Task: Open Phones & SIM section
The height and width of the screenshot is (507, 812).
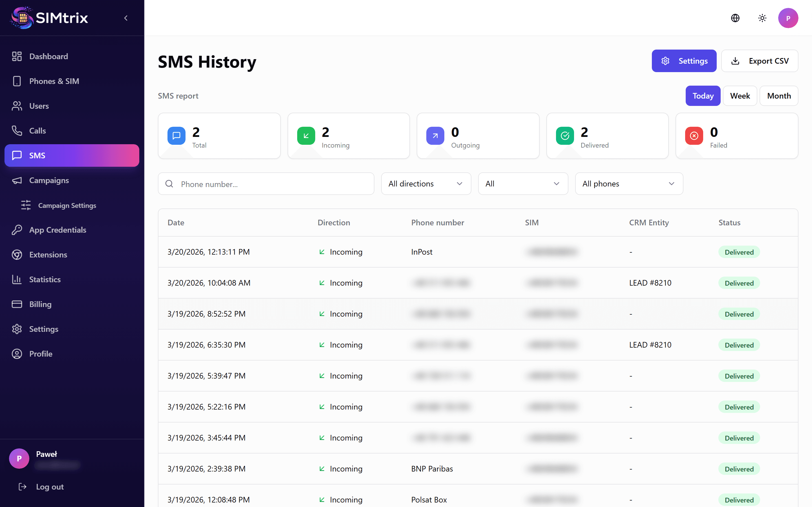Action: click(x=54, y=81)
